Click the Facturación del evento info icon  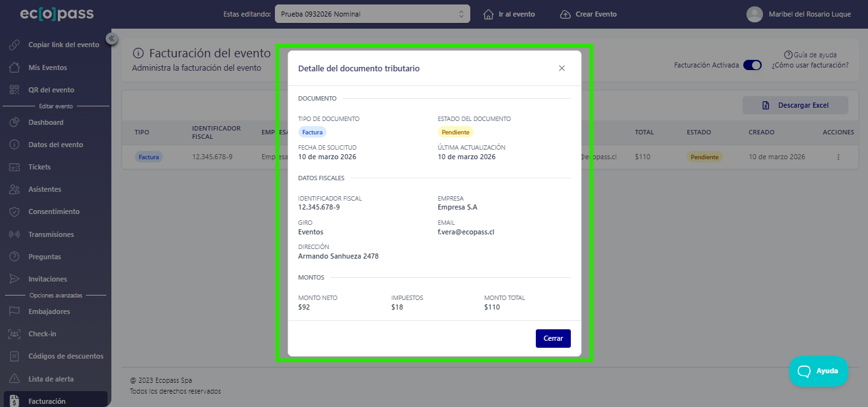point(137,54)
